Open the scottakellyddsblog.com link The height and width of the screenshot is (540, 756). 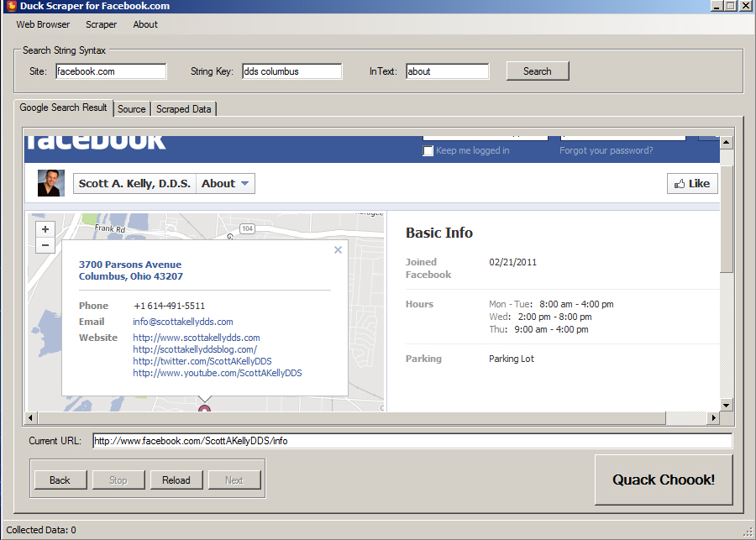tap(195, 349)
